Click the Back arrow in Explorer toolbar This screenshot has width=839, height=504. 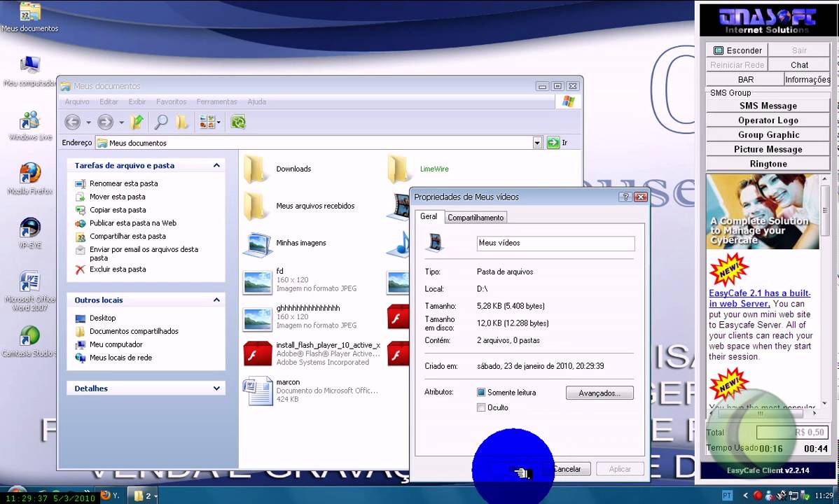click(x=73, y=122)
